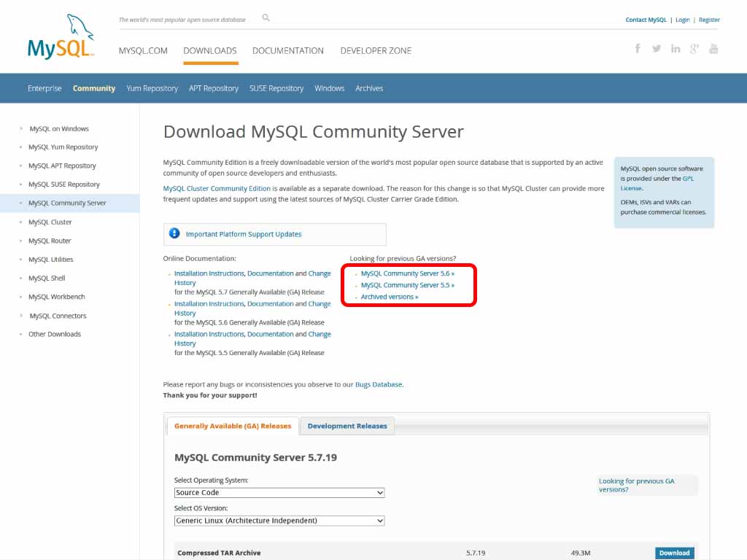Viewport: 747px width, 560px height.
Task: Click the Login link
Action: (x=682, y=20)
